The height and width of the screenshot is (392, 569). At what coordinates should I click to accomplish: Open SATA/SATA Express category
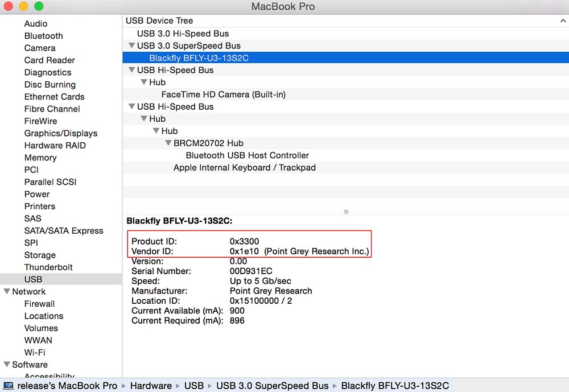[64, 231]
